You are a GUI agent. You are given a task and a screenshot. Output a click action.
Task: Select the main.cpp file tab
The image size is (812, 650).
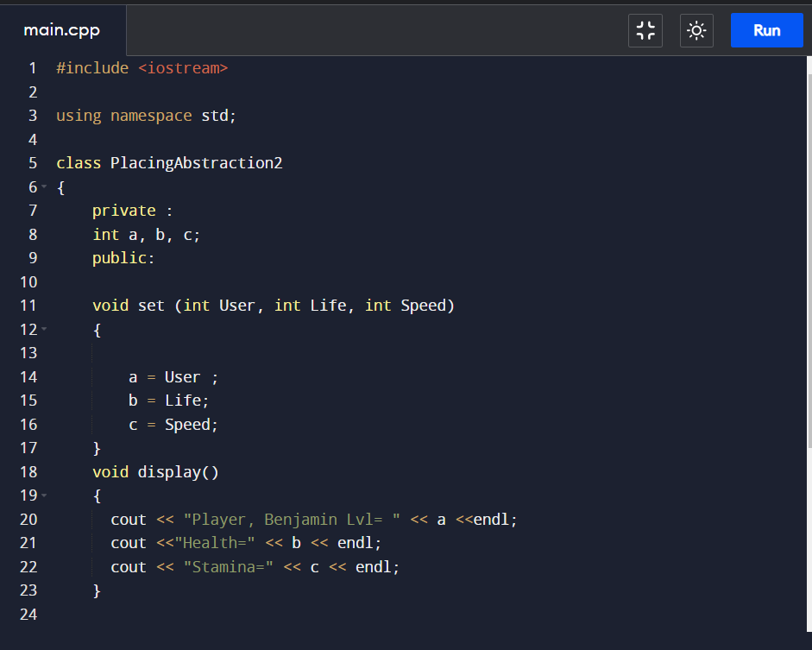pos(62,30)
